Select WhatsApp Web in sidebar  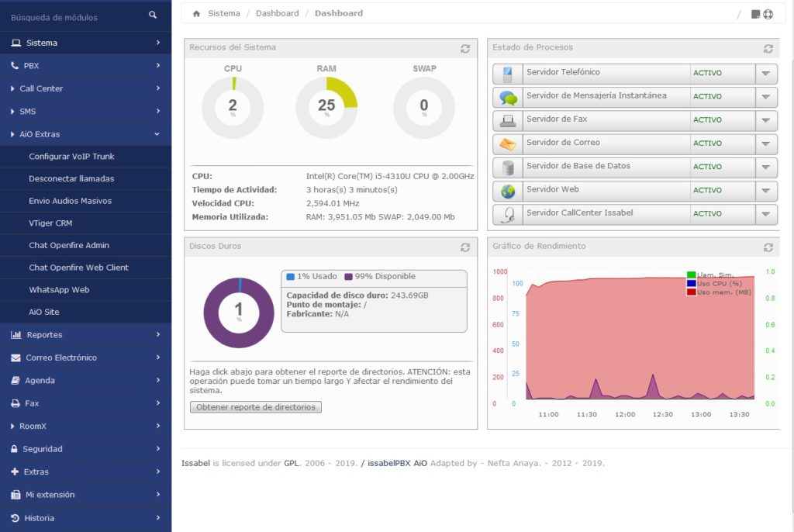click(59, 290)
